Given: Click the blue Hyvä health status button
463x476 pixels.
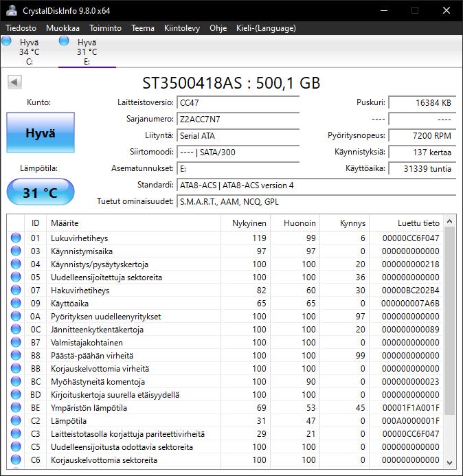Looking at the screenshot, I should [40, 133].
